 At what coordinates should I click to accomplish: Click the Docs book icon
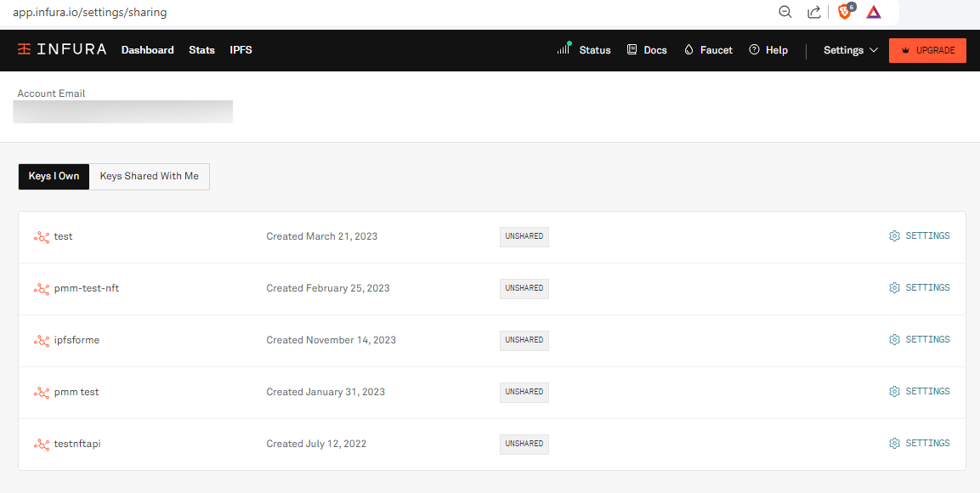(632, 50)
